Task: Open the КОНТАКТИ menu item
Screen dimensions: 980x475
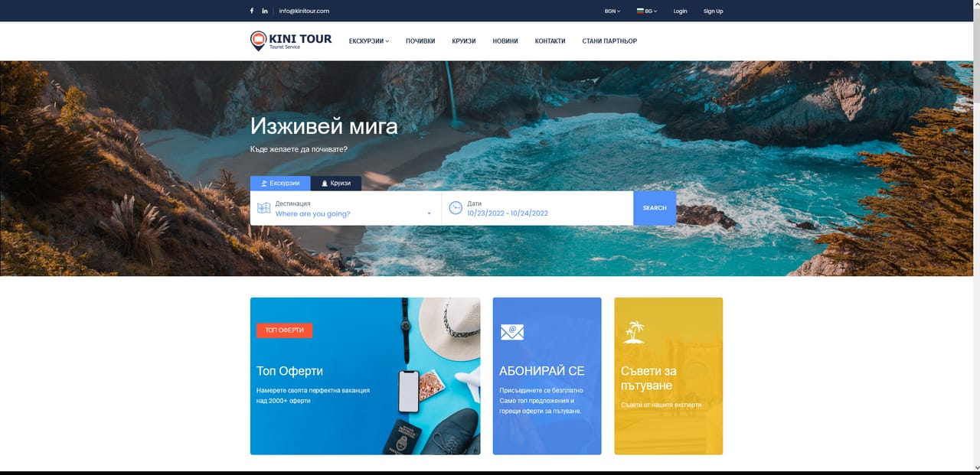Action: pyautogui.click(x=550, y=41)
